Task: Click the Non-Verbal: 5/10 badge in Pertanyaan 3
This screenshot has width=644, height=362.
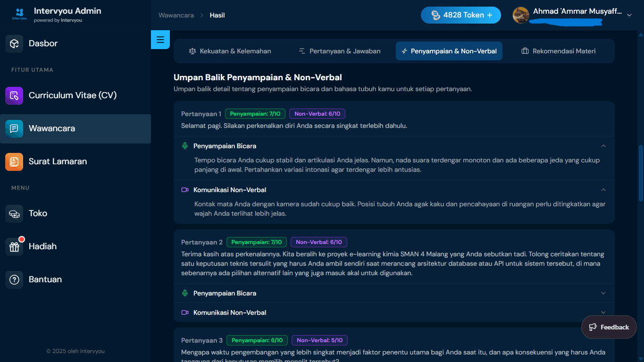Action: pos(320,340)
